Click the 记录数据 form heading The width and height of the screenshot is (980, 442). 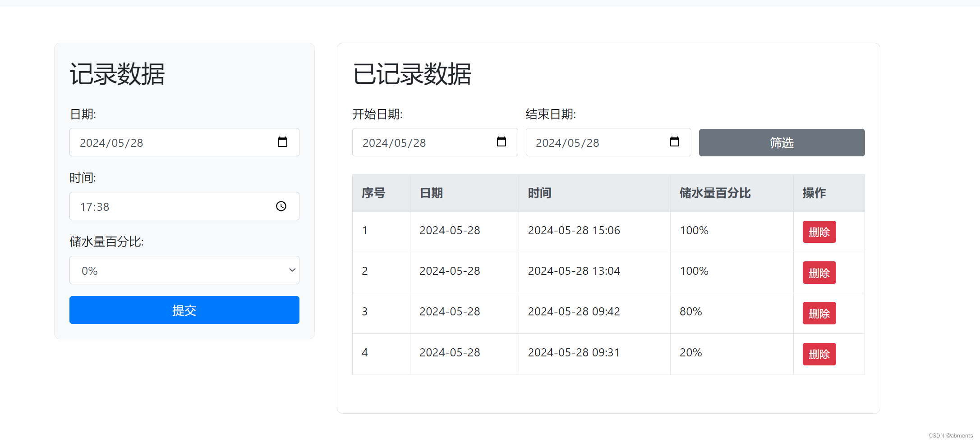117,74
